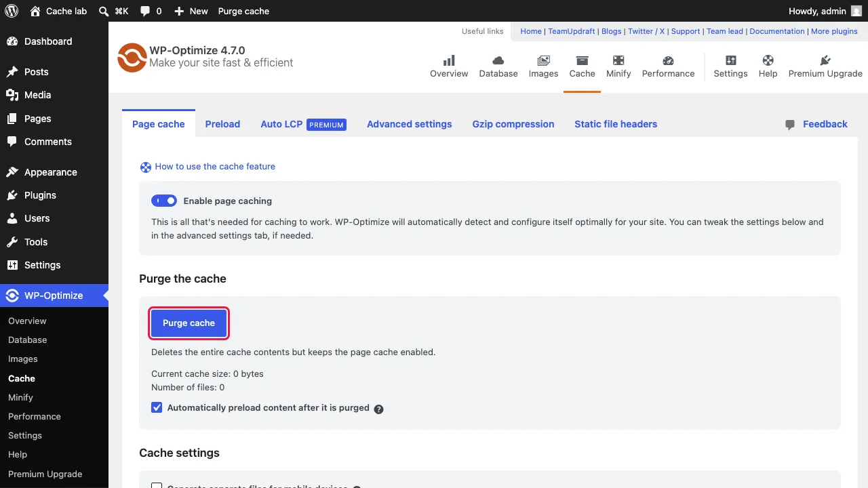Screen dimensions: 868x488
Task: Open the Overview bar chart icon
Action: [x=449, y=60]
